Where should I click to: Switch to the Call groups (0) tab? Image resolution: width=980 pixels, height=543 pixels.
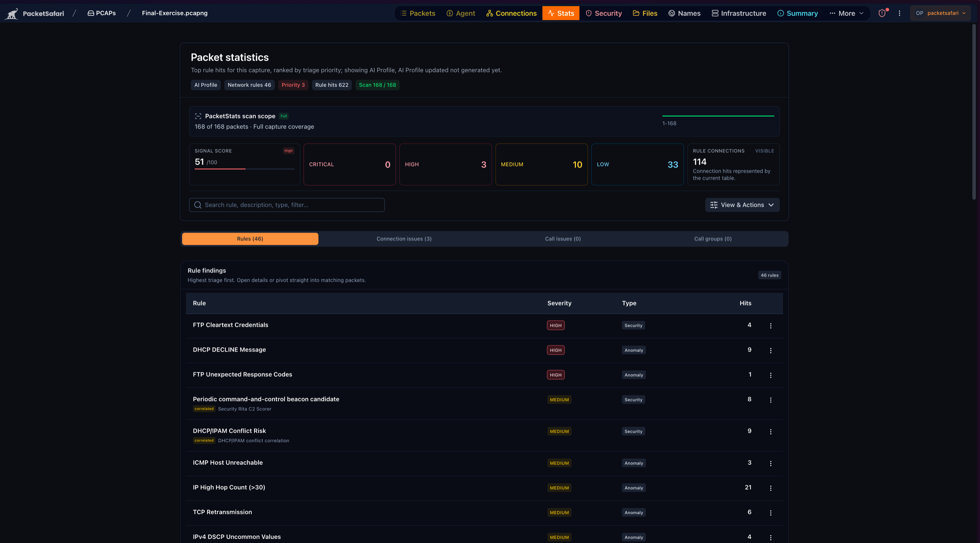pos(713,239)
